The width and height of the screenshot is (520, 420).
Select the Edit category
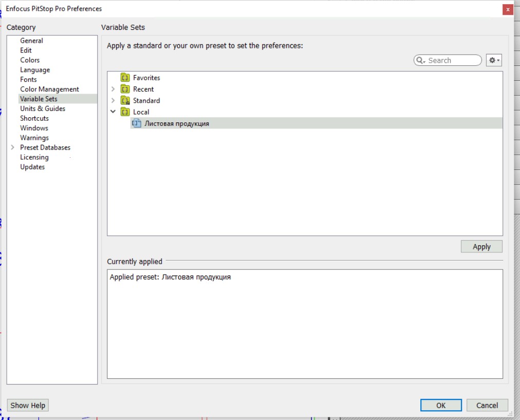(26, 50)
